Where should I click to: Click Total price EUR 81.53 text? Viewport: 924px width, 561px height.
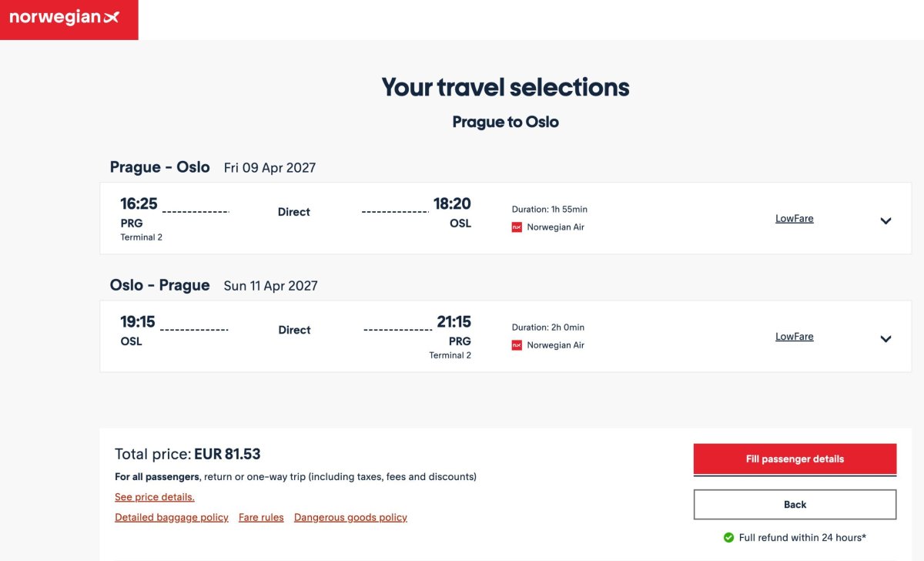pos(188,454)
